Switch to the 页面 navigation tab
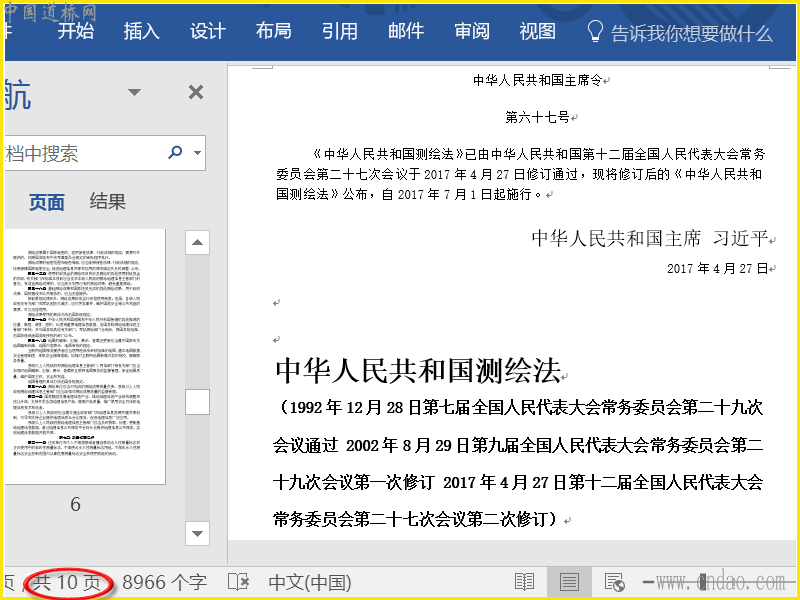This screenshot has height=600, width=800. point(46,202)
